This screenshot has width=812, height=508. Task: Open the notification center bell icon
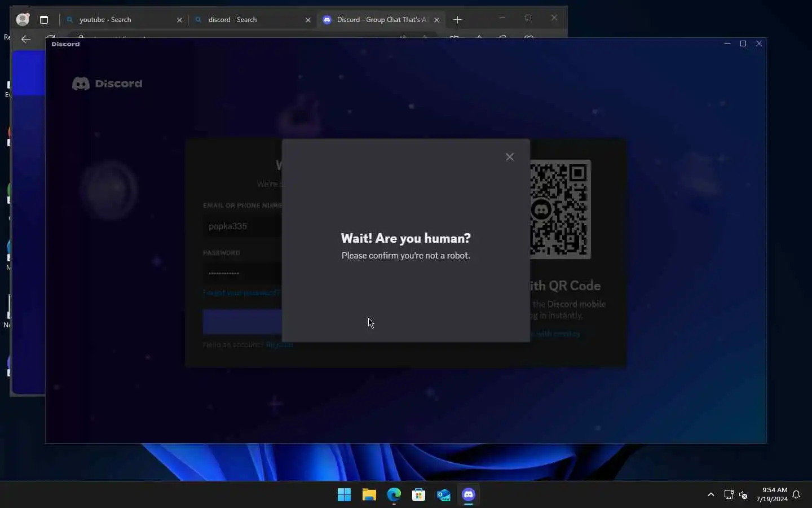796,495
